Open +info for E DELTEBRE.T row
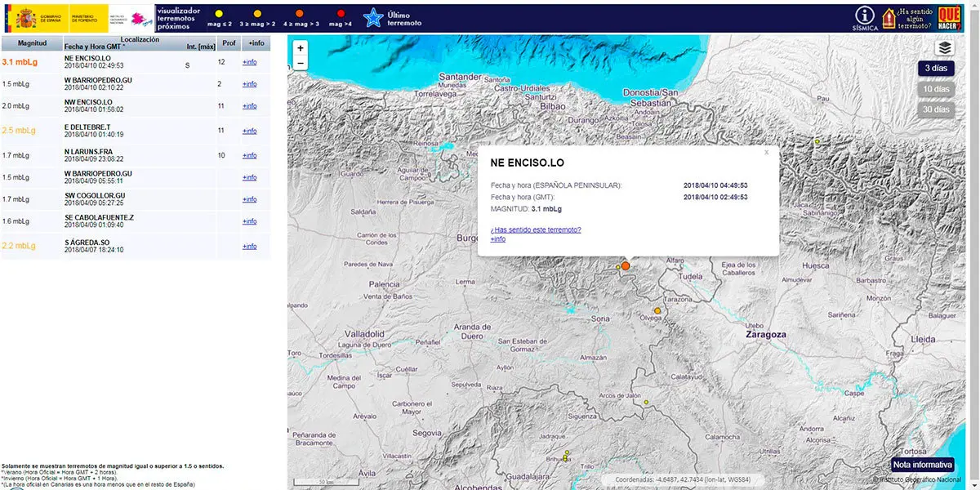 point(250,131)
